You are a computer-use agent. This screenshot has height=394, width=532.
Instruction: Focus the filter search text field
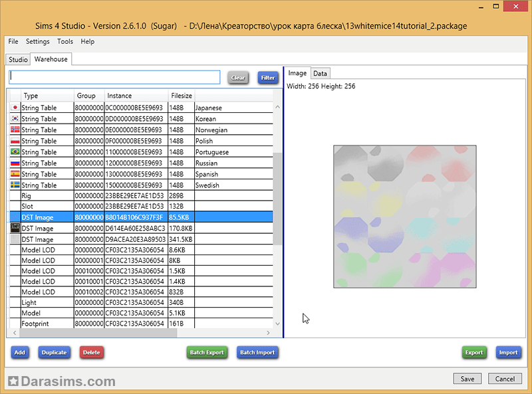point(114,77)
